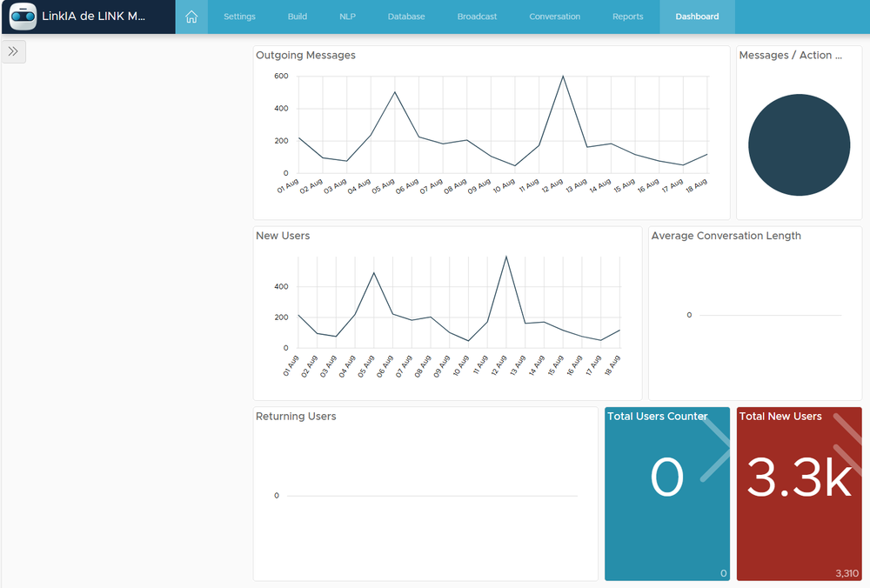Open the Reports section

[x=627, y=16]
